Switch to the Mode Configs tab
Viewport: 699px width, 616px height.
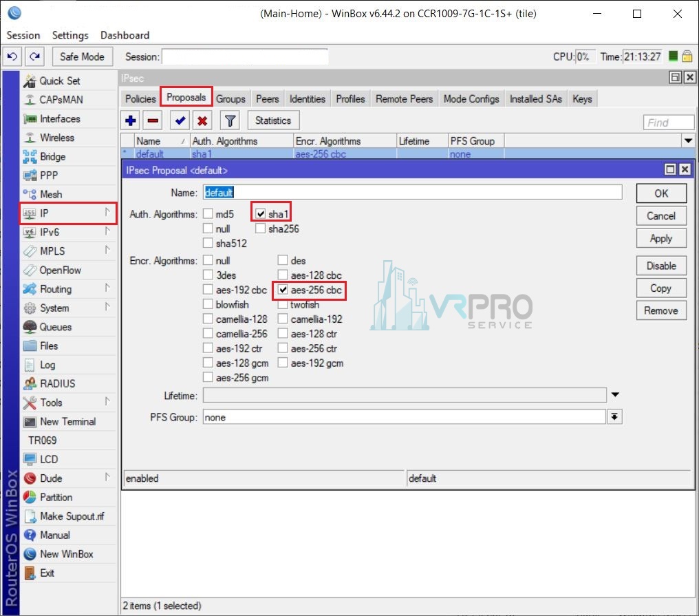471,99
